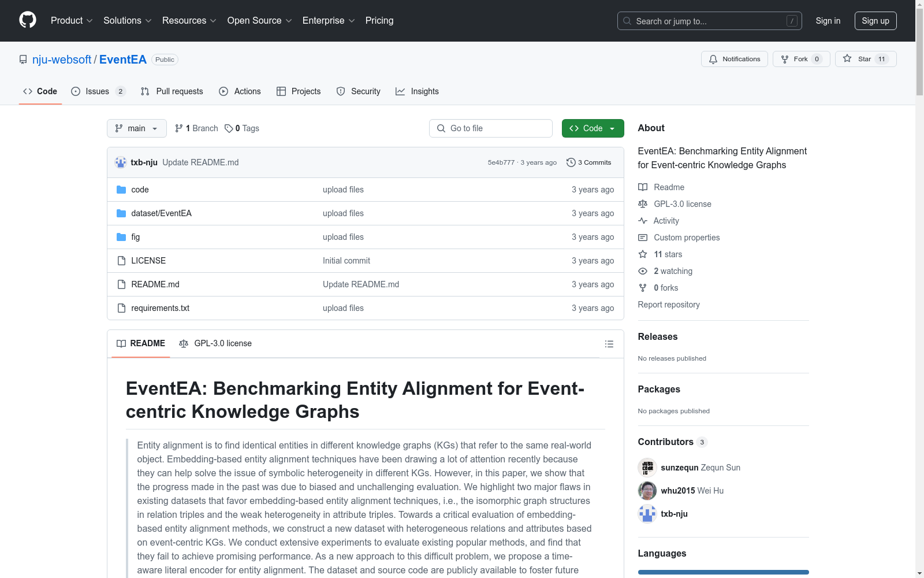Open the green Code dropdown button
This screenshot has width=924, height=578.
click(593, 128)
